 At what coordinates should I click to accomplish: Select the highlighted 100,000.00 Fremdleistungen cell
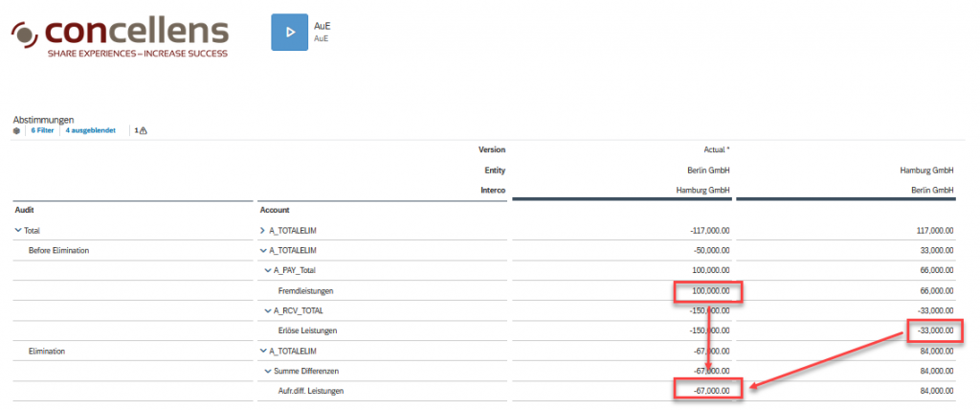(x=705, y=290)
